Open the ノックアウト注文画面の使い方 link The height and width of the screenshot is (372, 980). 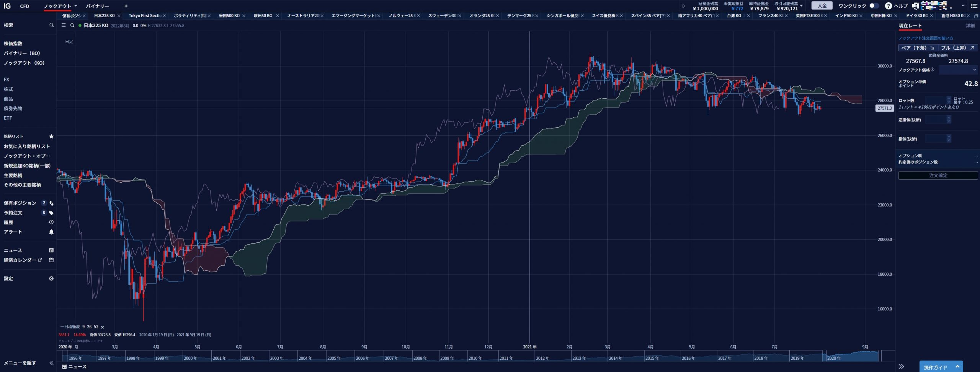[926, 38]
